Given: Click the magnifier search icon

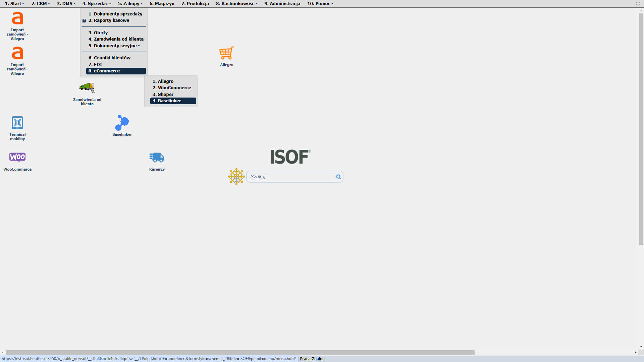Looking at the screenshot, I should coord(338,177).
